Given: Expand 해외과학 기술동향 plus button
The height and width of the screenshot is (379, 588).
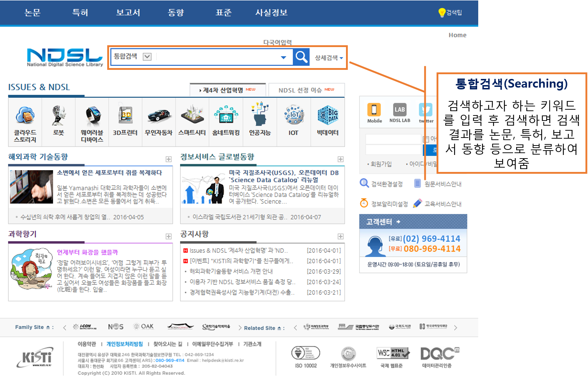Looking at the screenshot, I should [x=168, y=159].
